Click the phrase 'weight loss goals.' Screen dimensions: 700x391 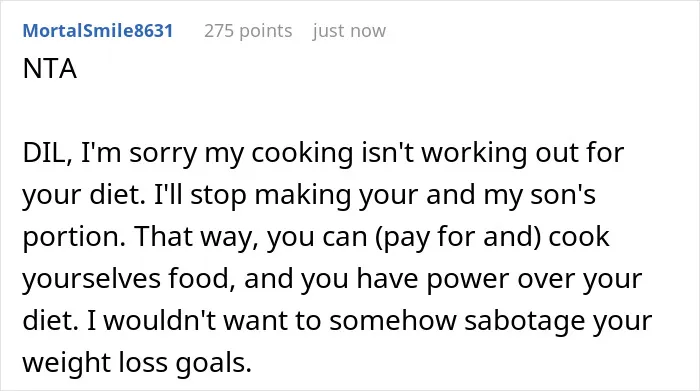137,363
